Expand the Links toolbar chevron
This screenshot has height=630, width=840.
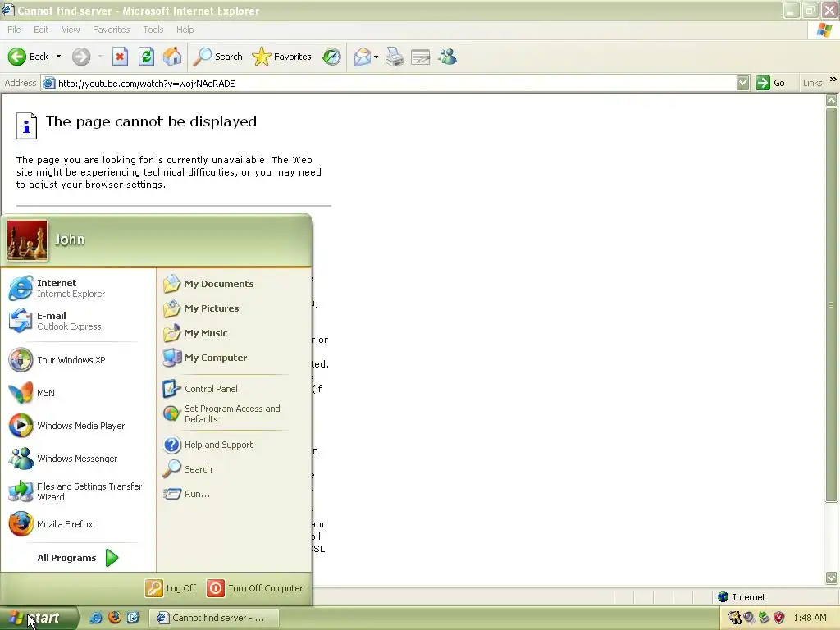click(x=833, y=80)
